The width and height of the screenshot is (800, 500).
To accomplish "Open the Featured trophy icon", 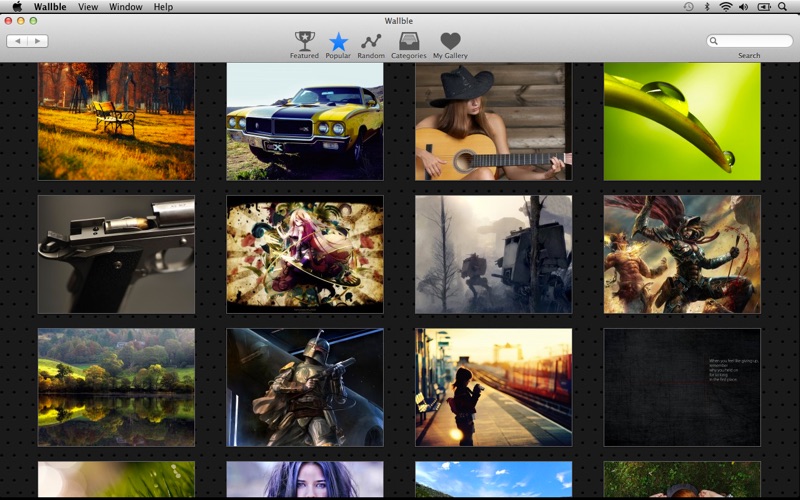I will (304, 41).
